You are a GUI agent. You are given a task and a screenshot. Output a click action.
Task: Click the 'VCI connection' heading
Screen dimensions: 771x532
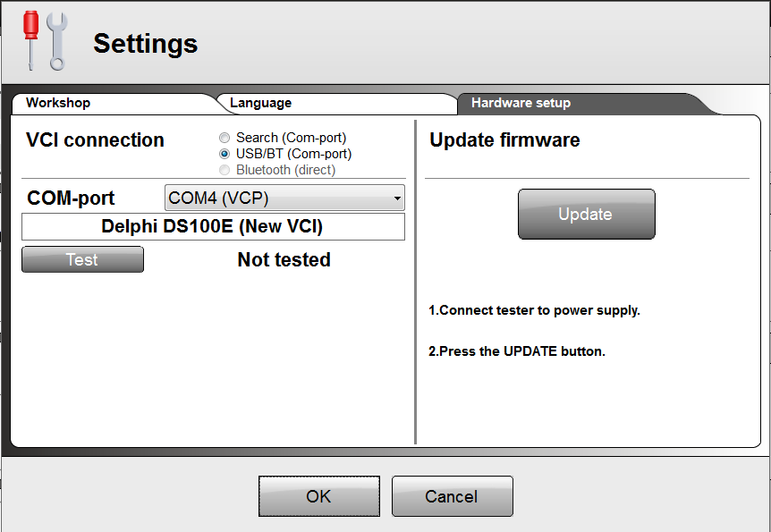click(95, 140)
